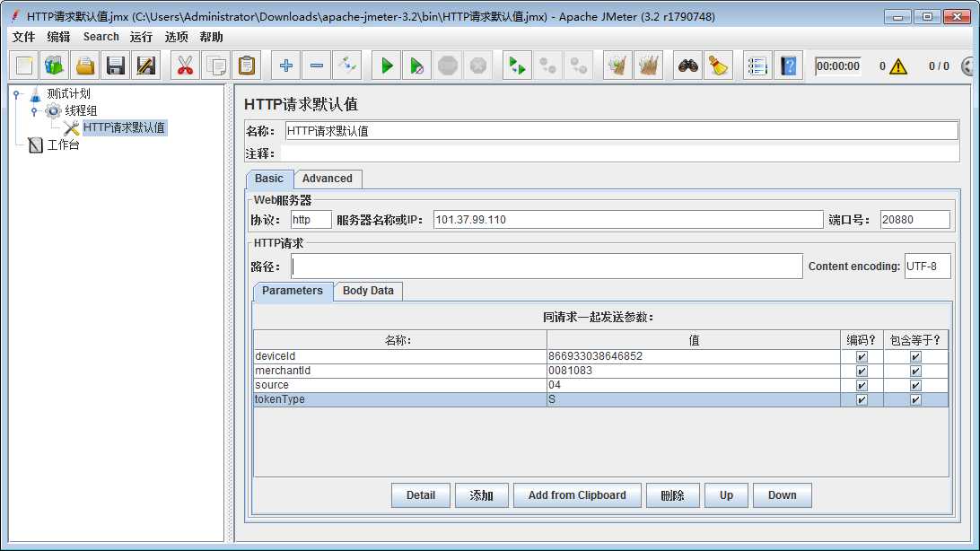980x551 pixels.
Task: Toggle 包含等于? checkbox for deviceId row
Action: point(915,356)
